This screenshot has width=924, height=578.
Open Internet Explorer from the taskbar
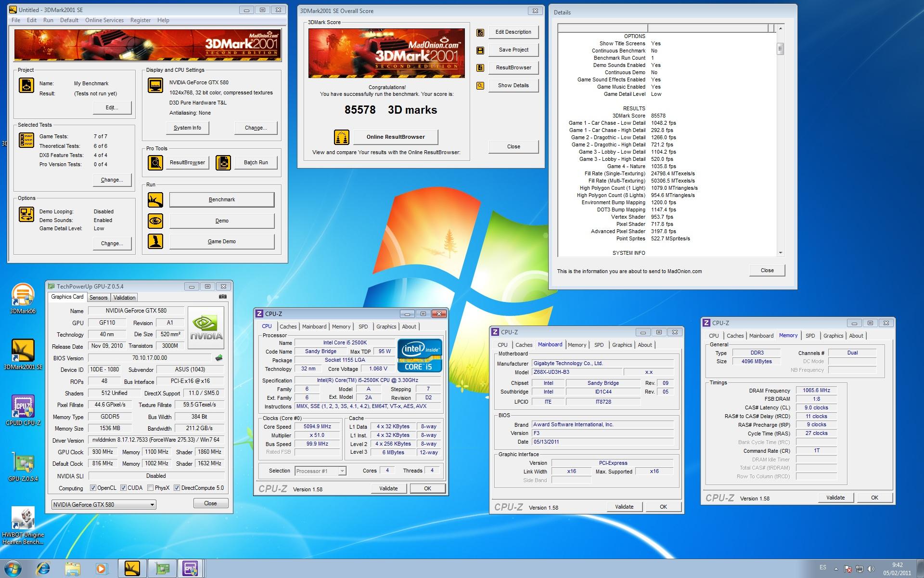pyautogui.click(x=43, y=569)
